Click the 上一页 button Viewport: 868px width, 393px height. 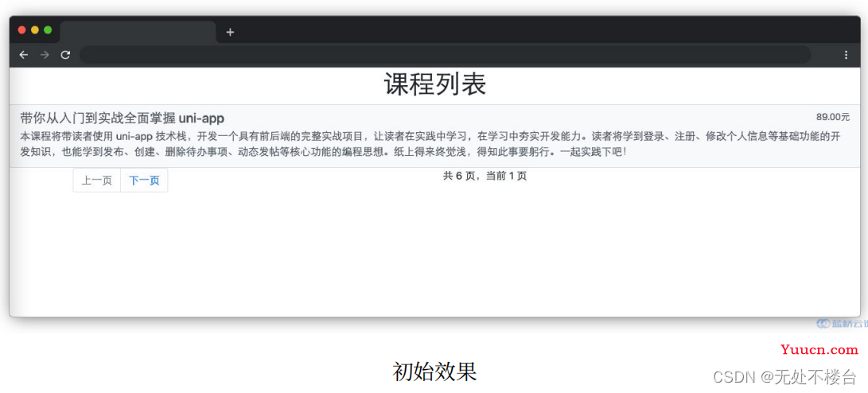pos(97,181)
